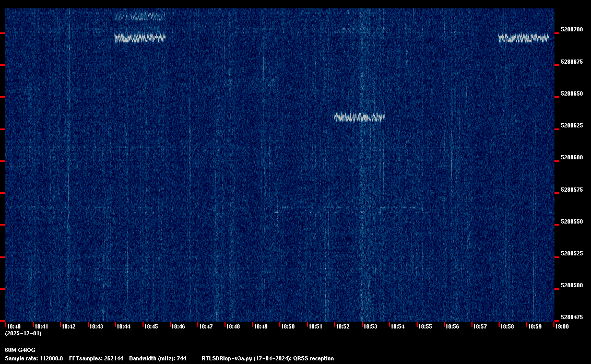This screenshot has height=364, width=591.
Task: Click the 5288475 frequency axis label
Action: [572, 317]
